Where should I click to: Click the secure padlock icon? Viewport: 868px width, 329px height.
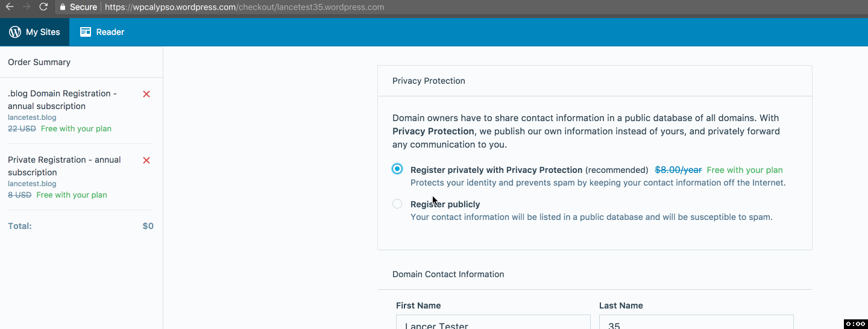[63, 7]
